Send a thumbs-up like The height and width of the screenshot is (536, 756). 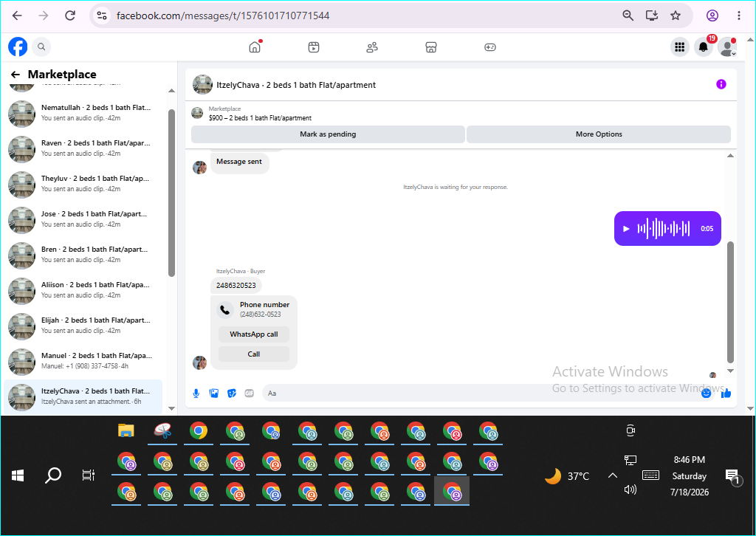tap(726, 394)
